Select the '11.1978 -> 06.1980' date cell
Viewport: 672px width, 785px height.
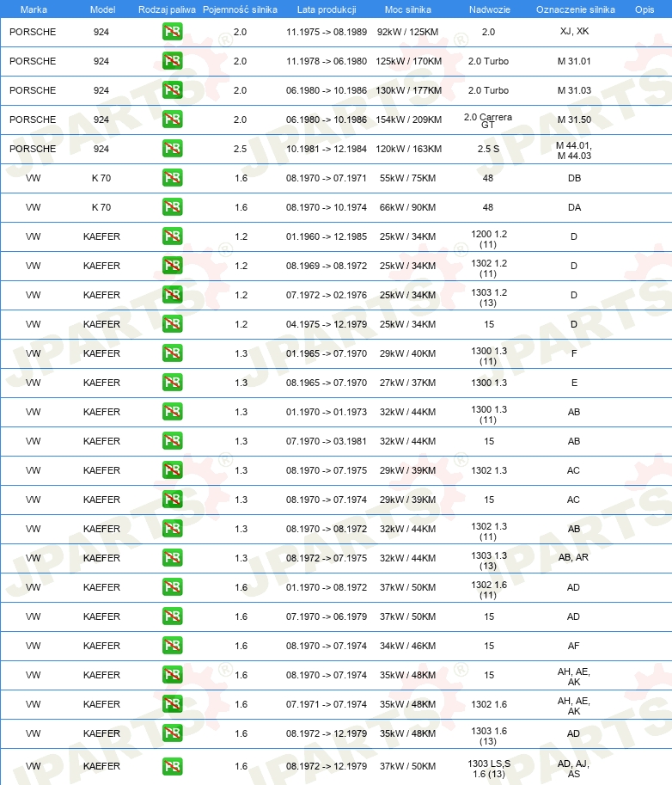coord(327,61)
